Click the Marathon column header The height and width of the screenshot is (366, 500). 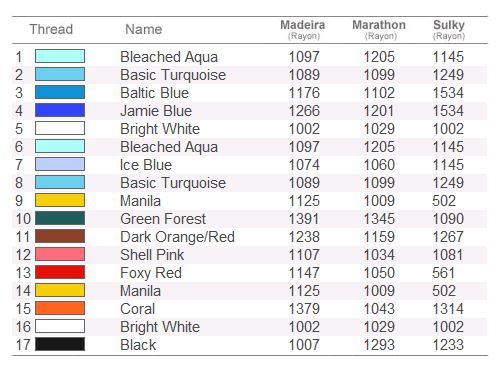379,29
